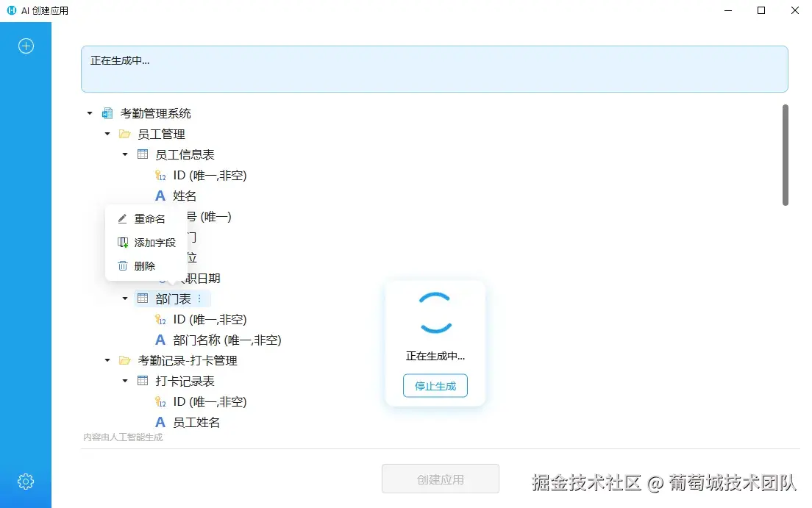This screenshot has width=812, height=508.
Task: Open settings with the gear icon
Action: pos(26,482)
